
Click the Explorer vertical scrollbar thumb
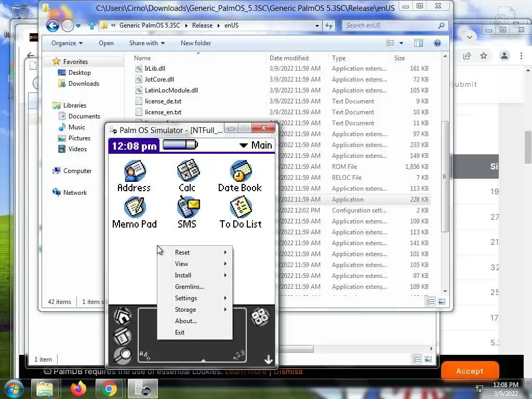point(445,177)
